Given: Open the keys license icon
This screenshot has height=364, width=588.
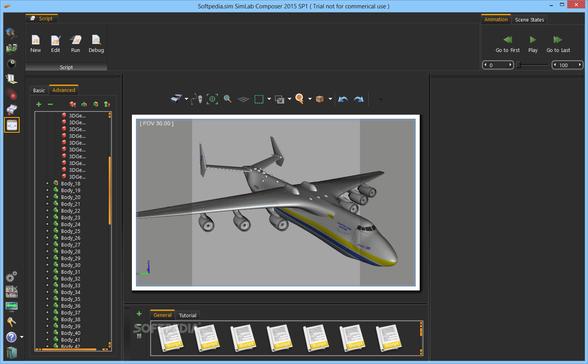Looking at the screenshot, I should click(12, 322).
